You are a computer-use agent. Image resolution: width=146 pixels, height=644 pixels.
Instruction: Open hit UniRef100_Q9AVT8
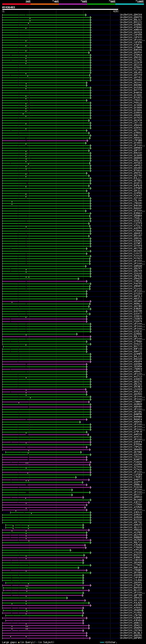(131, 17)
